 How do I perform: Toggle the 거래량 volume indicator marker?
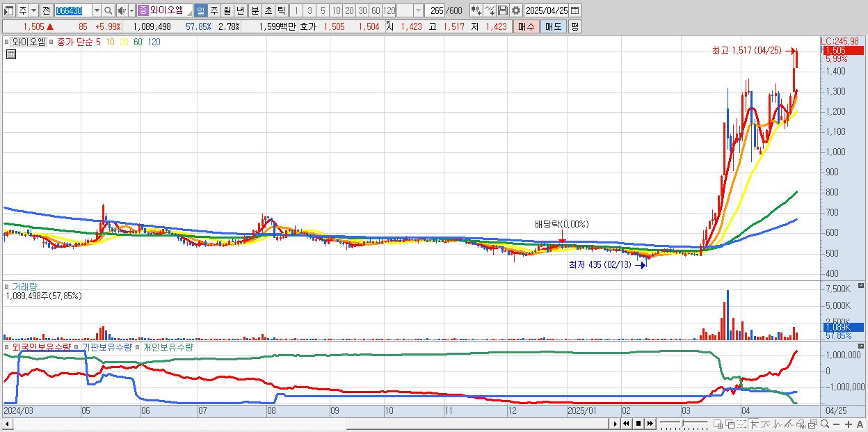pos(6,286)
